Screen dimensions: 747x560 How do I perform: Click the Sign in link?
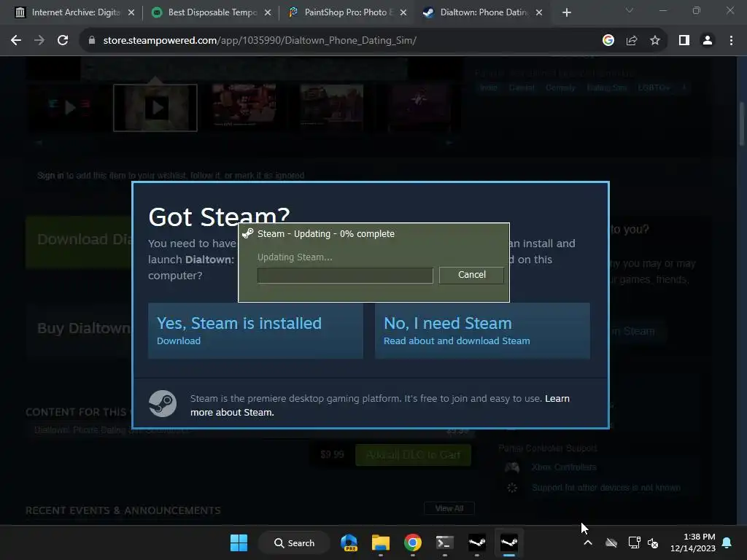(x=50, y=175)
